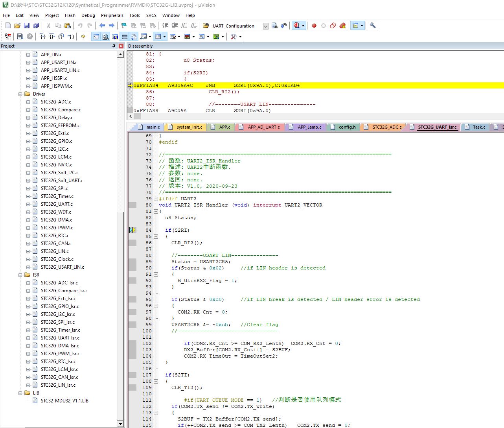Select STC32_MDU32_V1.1.LIB in Project tree

click(x=64, y=401)
